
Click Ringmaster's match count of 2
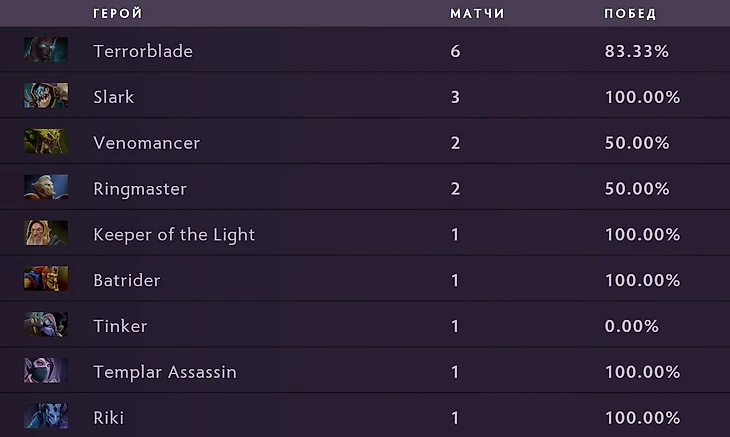(x=456, y=189)
